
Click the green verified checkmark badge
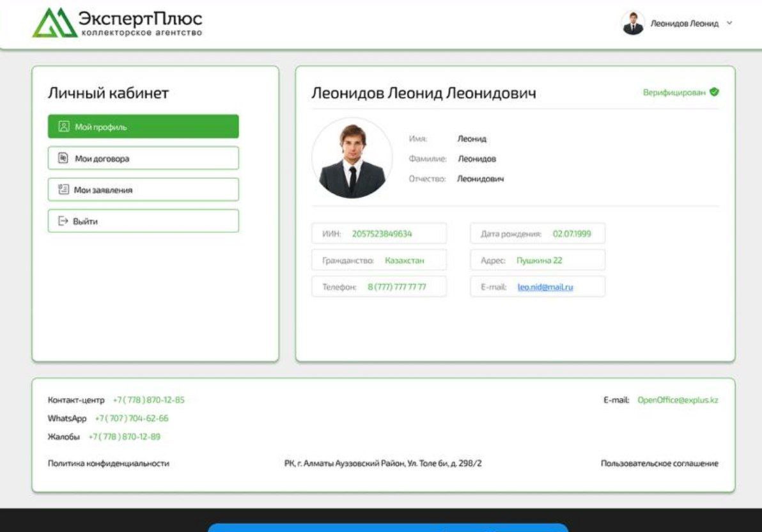[x=713, y=91]
